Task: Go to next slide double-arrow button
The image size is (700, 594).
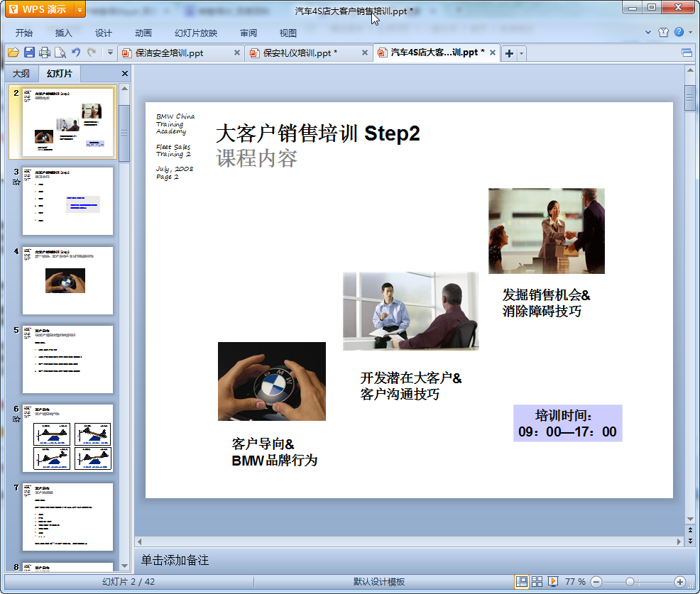Action: point(690,541)
